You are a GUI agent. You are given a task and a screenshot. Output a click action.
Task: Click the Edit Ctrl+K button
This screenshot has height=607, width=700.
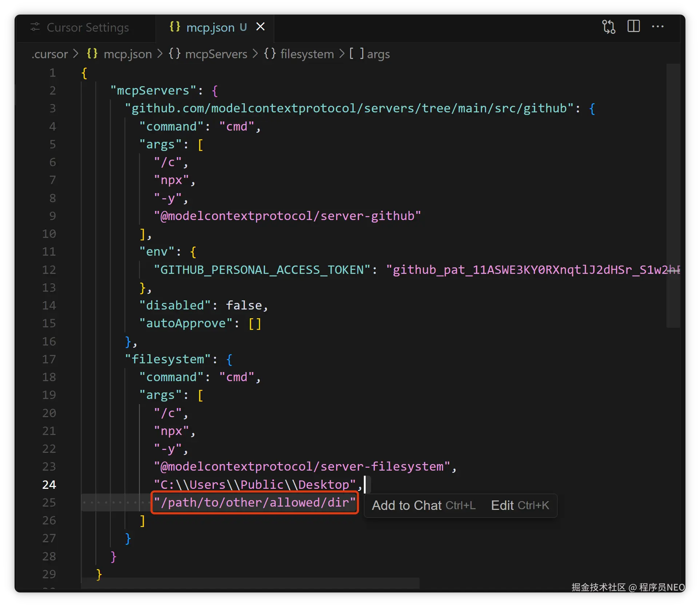(x=520, y=506)
